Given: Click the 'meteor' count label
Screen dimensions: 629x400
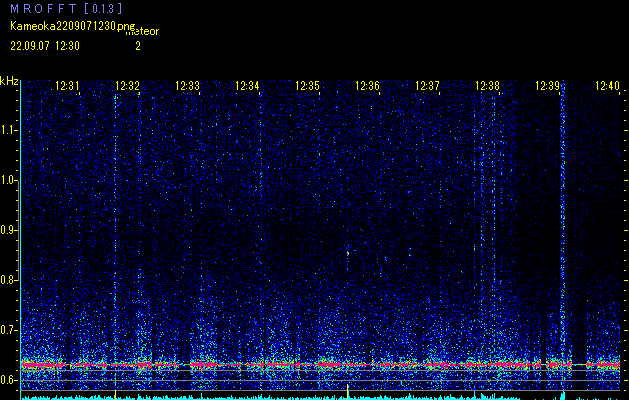Looking at the screenshot, I should pos(142,31).
